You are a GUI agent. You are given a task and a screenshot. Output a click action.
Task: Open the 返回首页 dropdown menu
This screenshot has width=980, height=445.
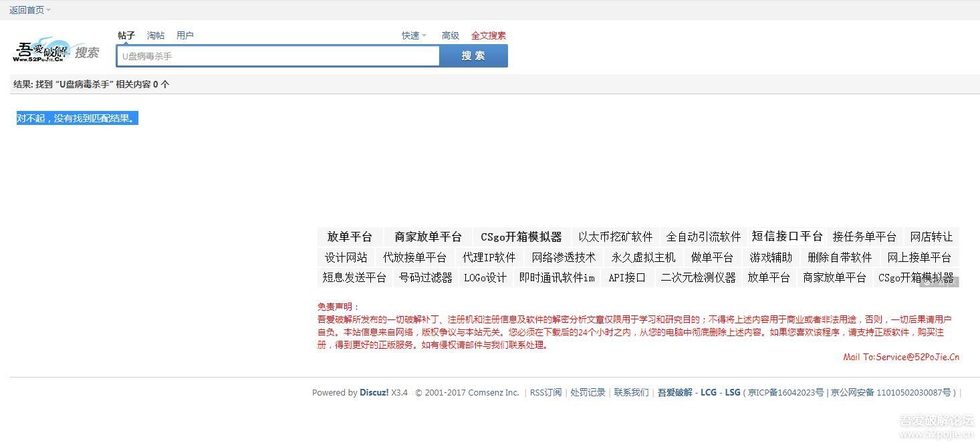(x=30, y=10)
